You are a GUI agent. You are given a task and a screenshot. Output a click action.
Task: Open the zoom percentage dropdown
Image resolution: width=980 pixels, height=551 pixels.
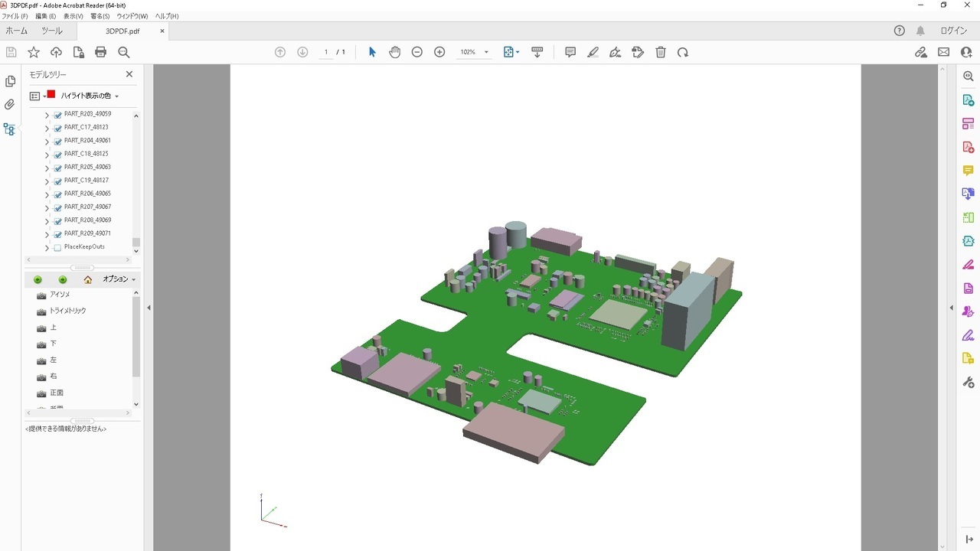[x=486, y=52]
